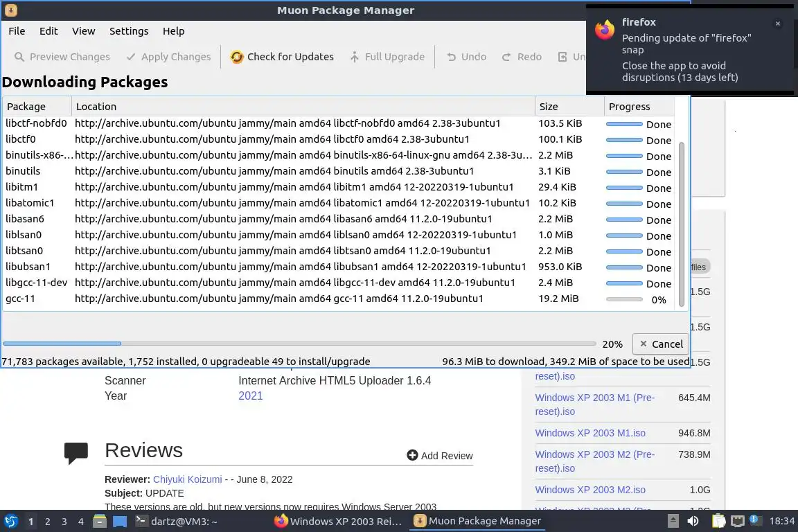Click the Preview Changes magnifier icon

coord(19,57)
